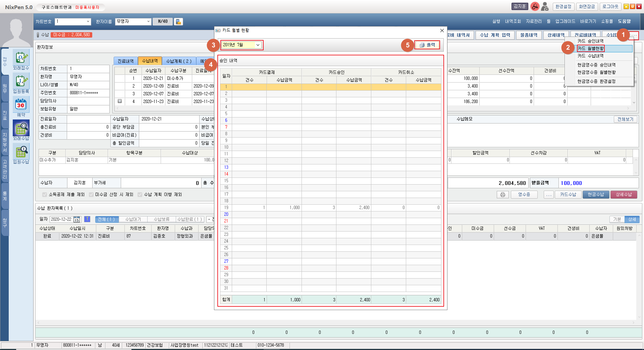The image size is (644, 350).
Task: Click the 출력 print button
Action: point(427,45)
